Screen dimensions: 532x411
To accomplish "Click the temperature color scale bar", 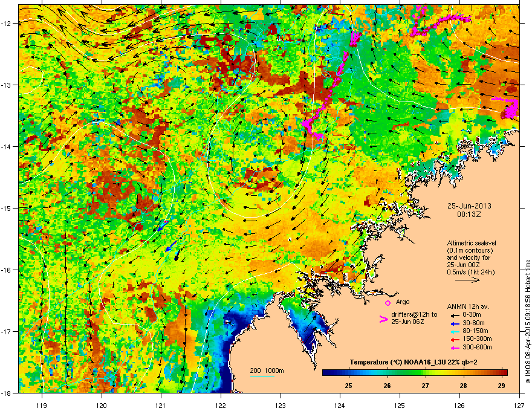I will tap(415, 373).
